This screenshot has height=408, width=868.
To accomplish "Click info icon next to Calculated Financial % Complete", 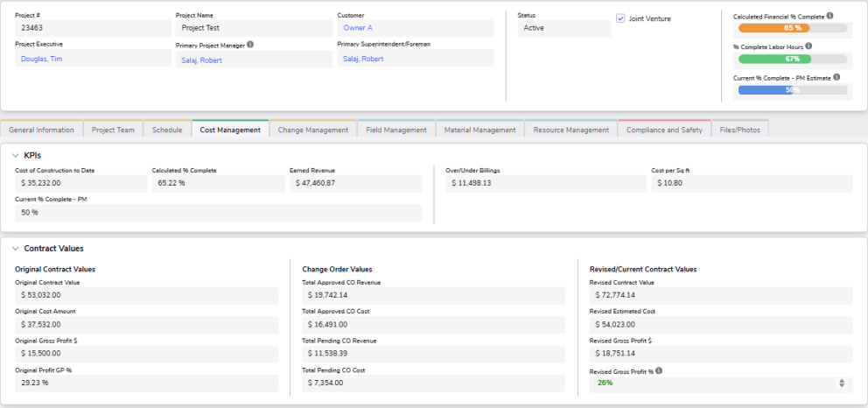I will pos(829,16).
